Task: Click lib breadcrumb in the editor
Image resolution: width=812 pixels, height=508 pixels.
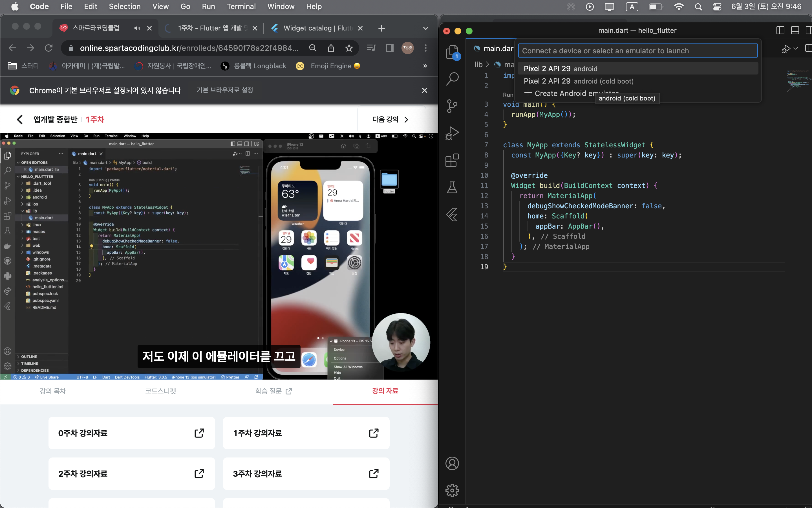Action: 478,65
